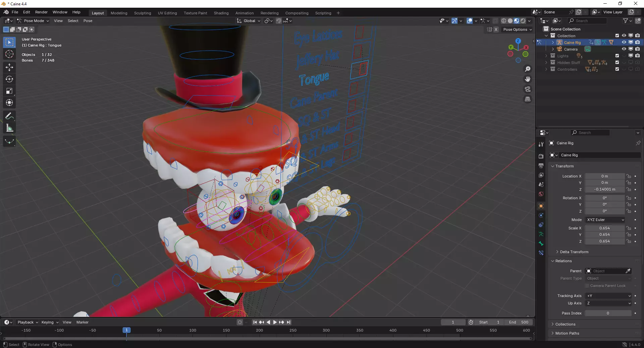The width and height of the screenshot is (644, 348).
Task: Select the Scale tool
Action: (9, 91)
